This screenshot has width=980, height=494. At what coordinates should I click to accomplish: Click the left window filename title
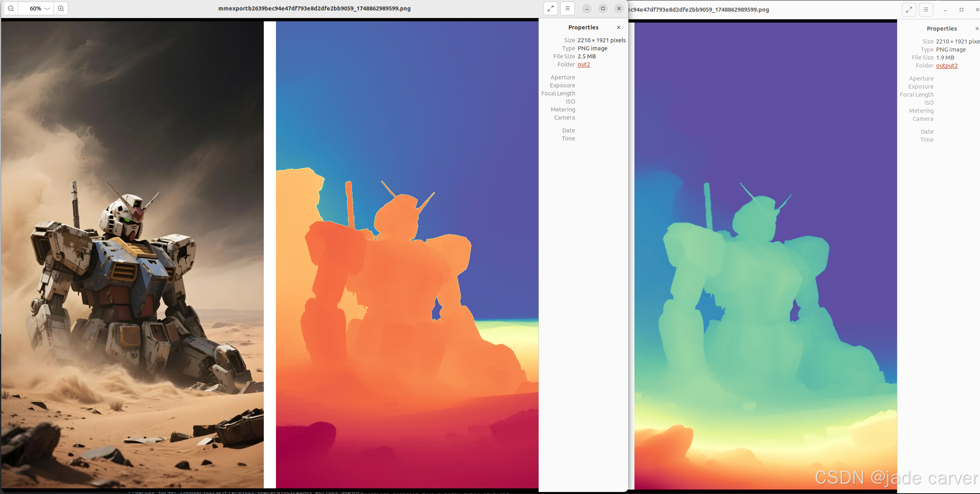click(x=314, y=8)
